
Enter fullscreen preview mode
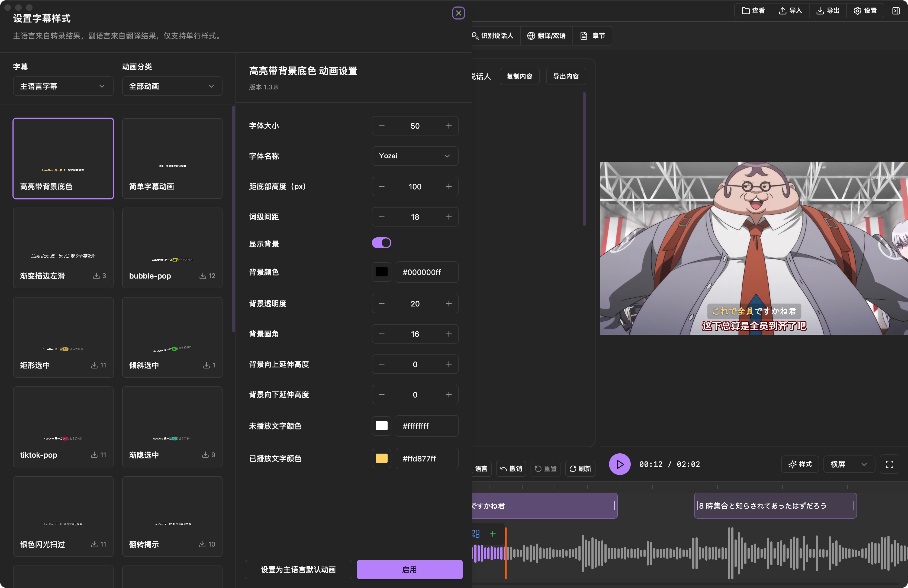tap(889, 464)
